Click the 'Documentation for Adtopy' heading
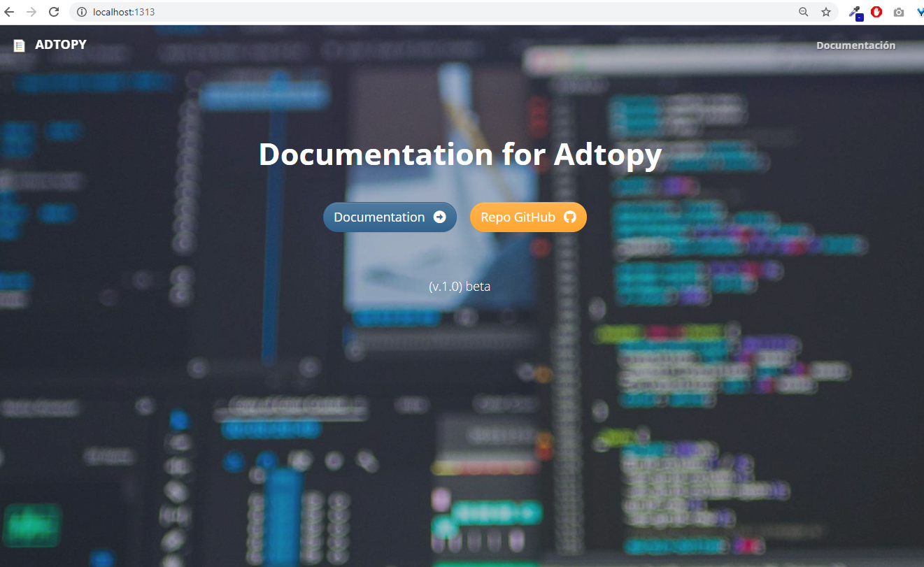Image resolution: width=924 pixels, height=567 pixels. tap(460, 155)
